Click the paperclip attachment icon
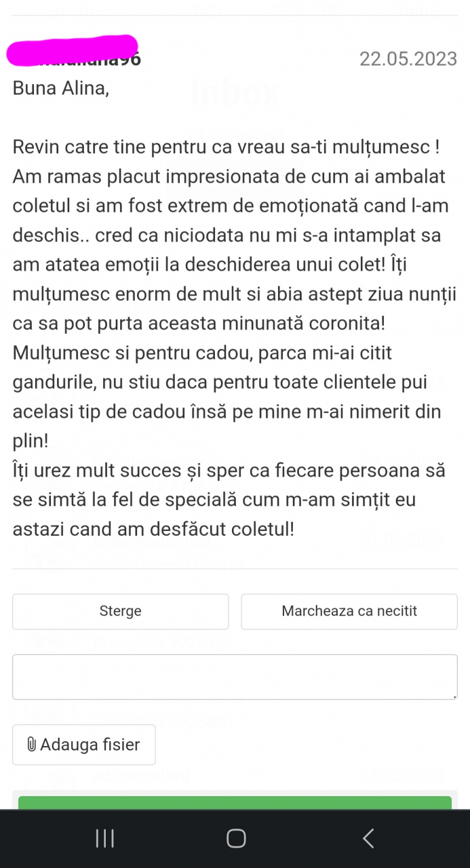This screenshot has width=470, height=868. point(31,745)
